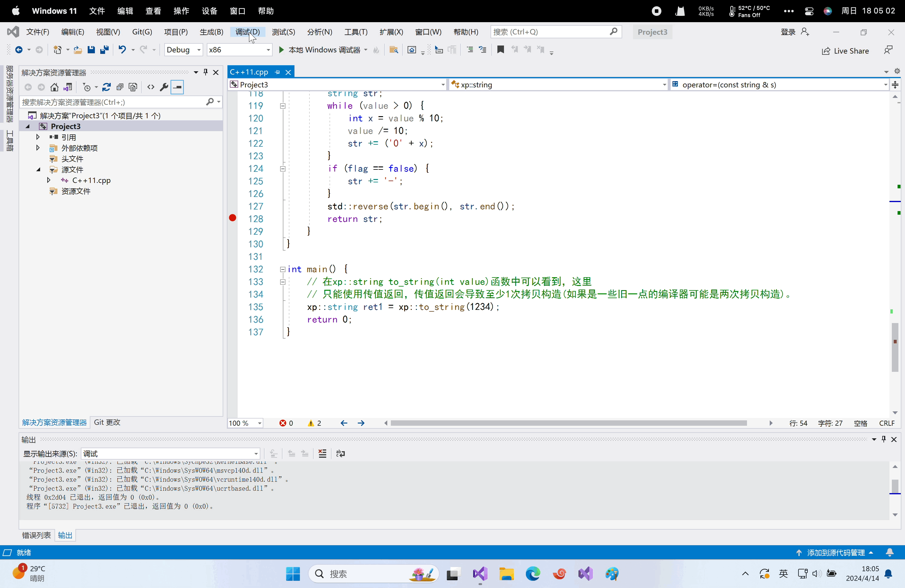The image size is (905, 588).
Task: Click the editor's horizontal scrollbar
Action: coord(569,423)
